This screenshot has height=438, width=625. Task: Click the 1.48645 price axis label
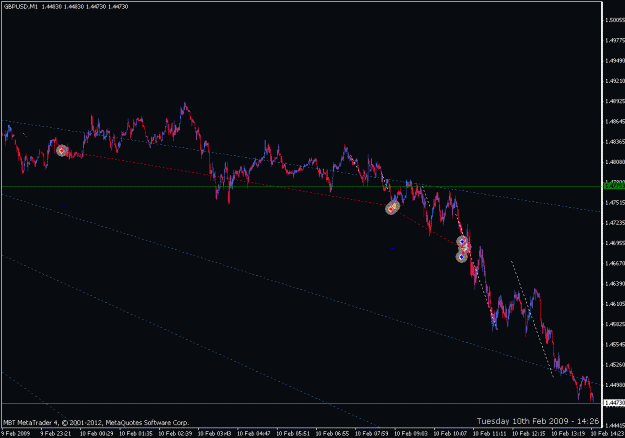point(615,121)
